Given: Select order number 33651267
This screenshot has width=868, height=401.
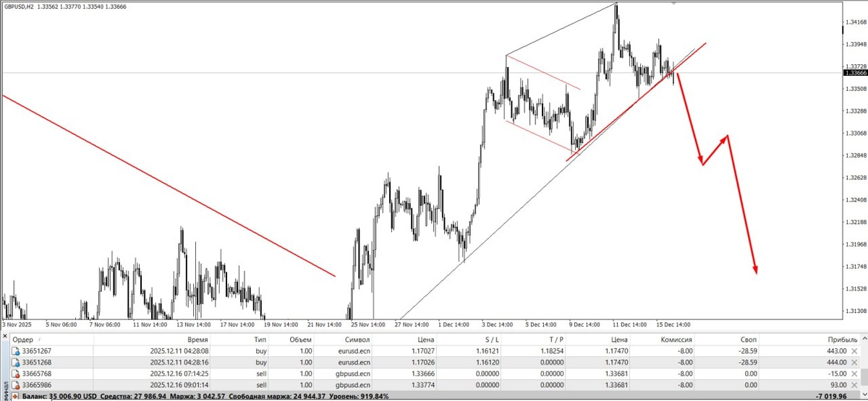Looking at the screenshot, I should click(38, 350).
